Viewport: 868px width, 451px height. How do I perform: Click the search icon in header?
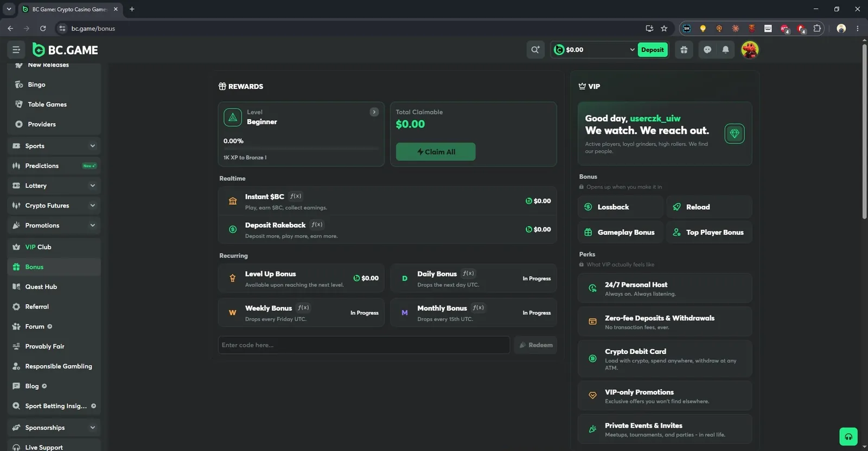(535, 50)
